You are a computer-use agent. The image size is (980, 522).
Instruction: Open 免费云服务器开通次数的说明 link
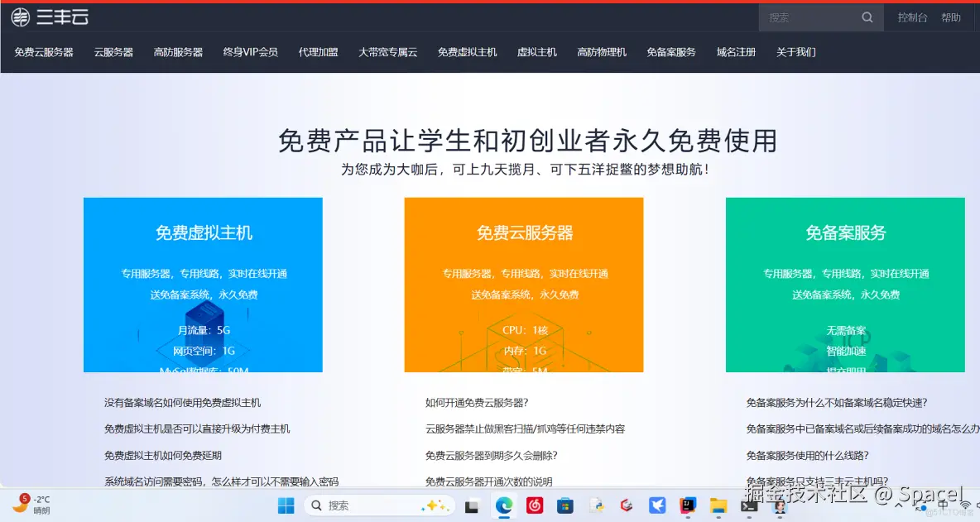(x=488, y=481)
